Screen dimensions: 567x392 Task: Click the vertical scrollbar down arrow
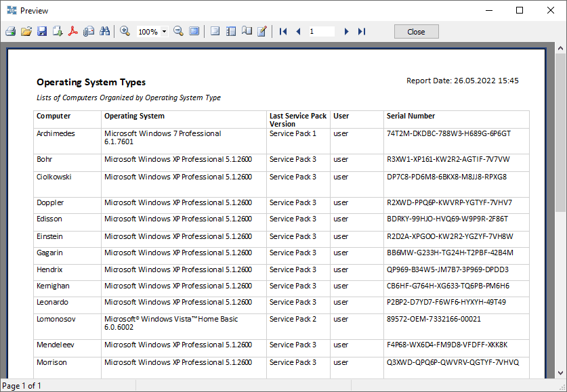click(x=560, y=373)
